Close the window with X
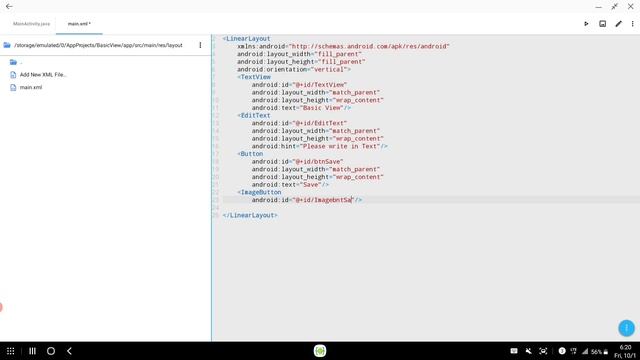Screen dimensions: 640x360 coord(631,7)
